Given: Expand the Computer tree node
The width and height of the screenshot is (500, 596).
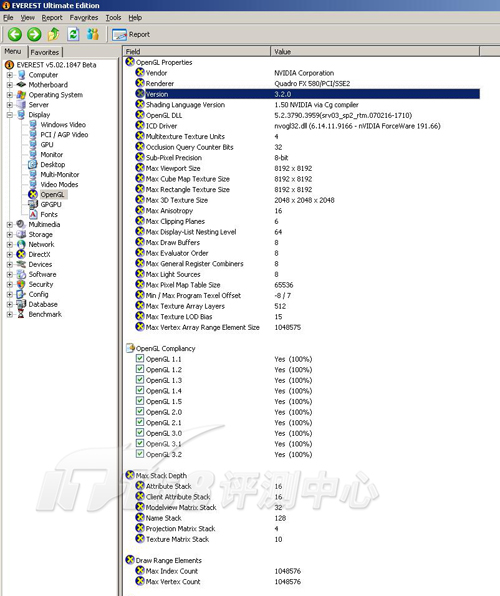Looking at the screenshot, I should click(10, 75).
